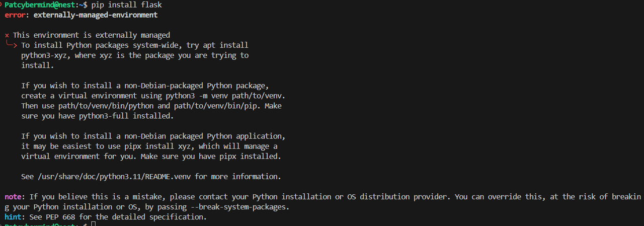Click the "pip install flask" command text

click(x=127, y=5)
